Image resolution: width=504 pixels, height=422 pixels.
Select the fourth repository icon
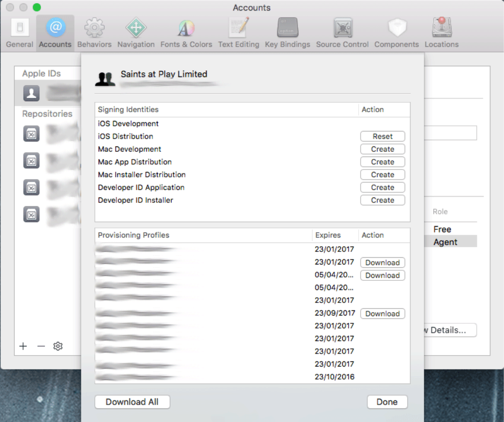click(31, 214)
